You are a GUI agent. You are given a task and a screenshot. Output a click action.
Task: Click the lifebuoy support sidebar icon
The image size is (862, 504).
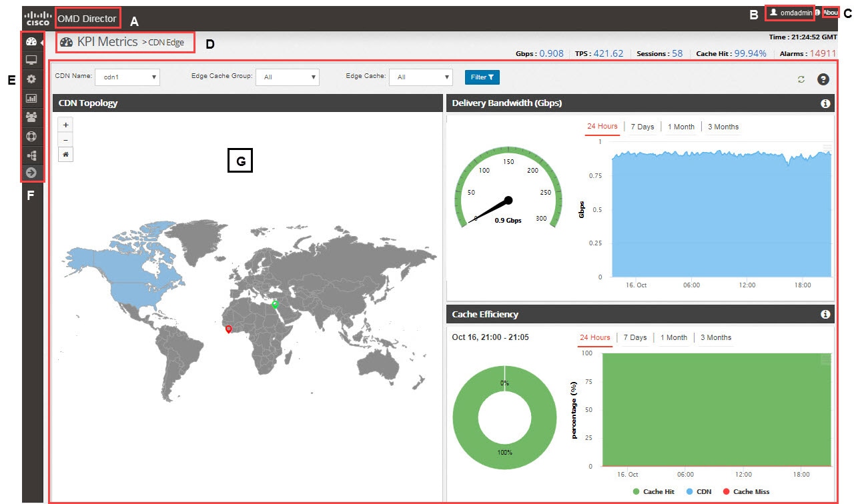31,136
